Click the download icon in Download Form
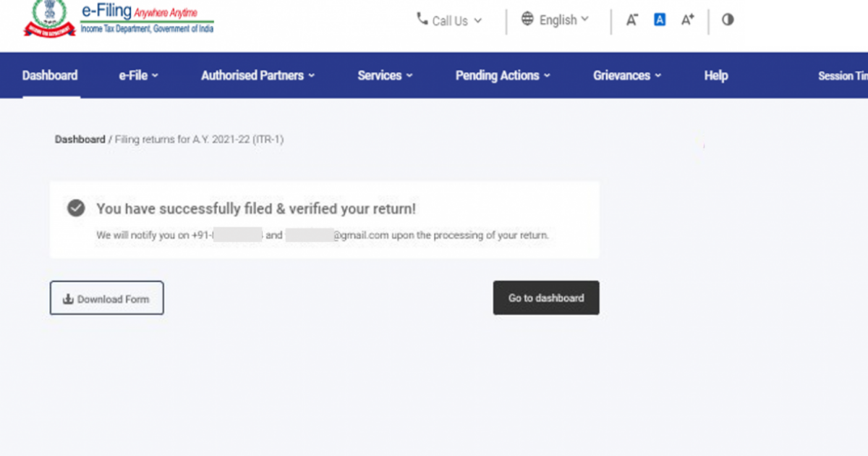 (x=69, y=299)
